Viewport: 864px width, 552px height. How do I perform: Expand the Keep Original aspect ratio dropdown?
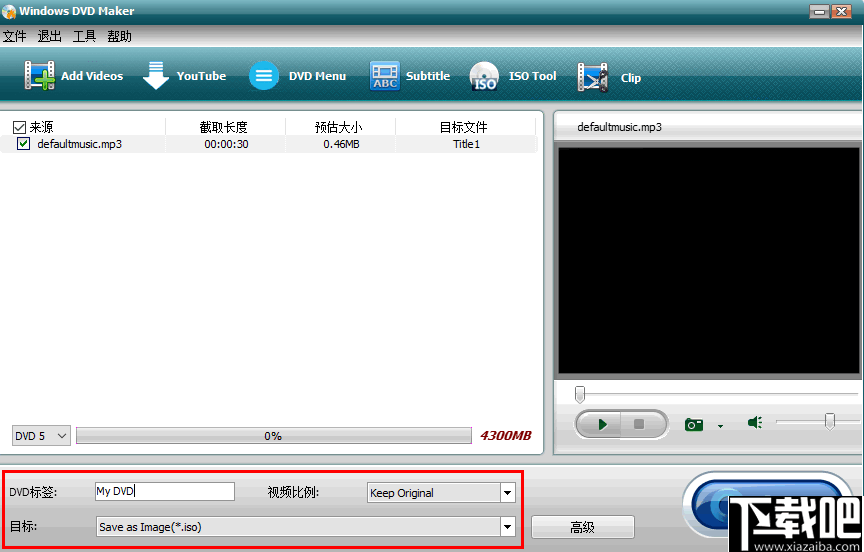coord(507,493)
